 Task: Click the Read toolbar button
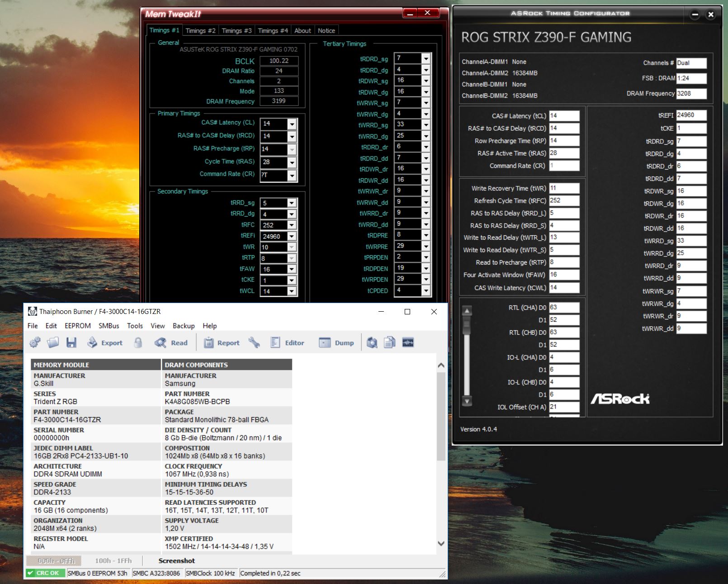pos(171,343)
